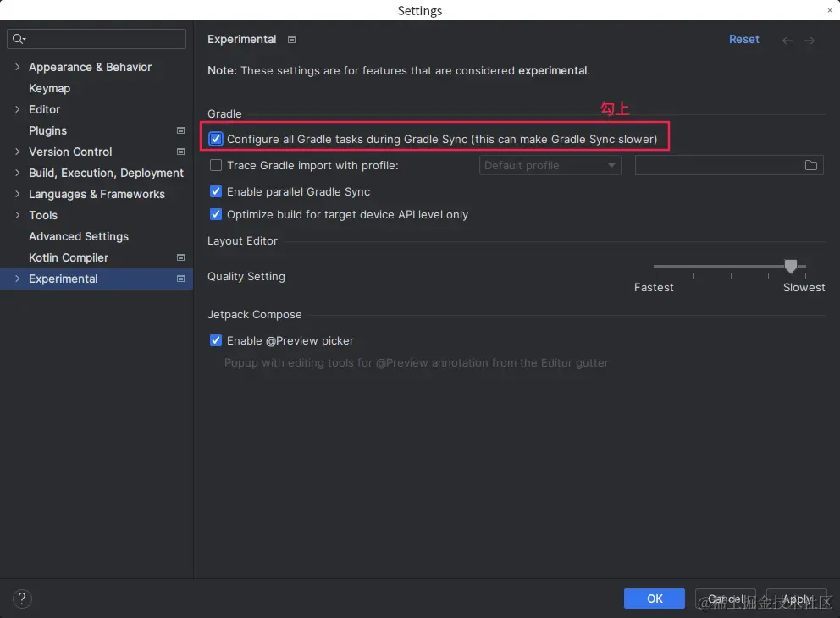Click the project-level icon next to Kotlin Compiler
The image size is (840, 618).
[x=180, y=257]
